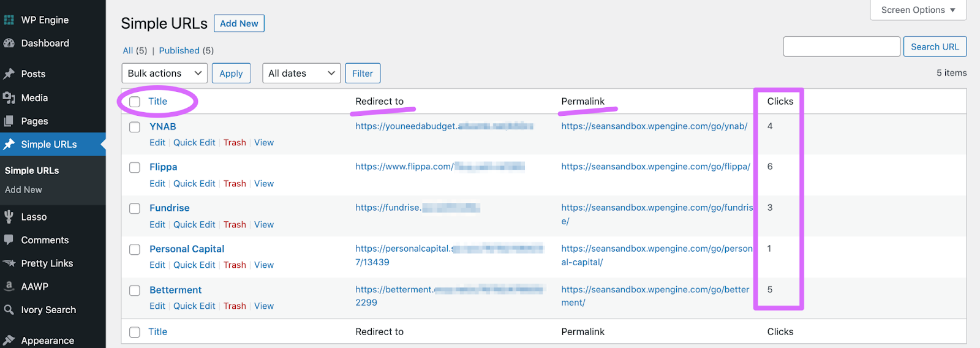Click the WP Engine grid icon
The width and height of the screenshot is (980, 348).
(x=9, y=20)
